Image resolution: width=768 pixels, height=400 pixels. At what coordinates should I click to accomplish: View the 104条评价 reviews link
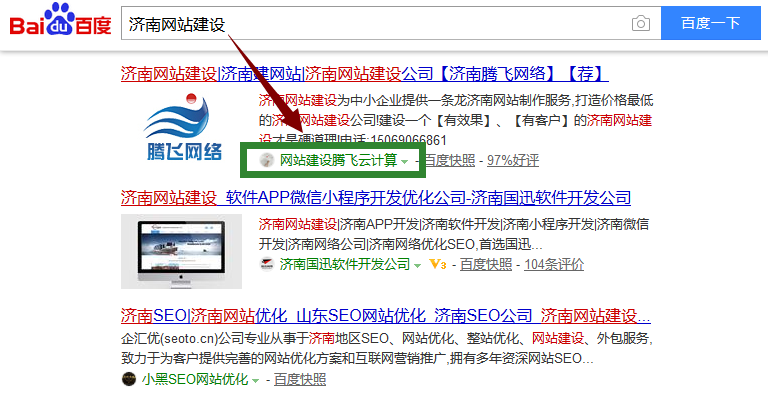pyautogui.click(x=553, y=264)
